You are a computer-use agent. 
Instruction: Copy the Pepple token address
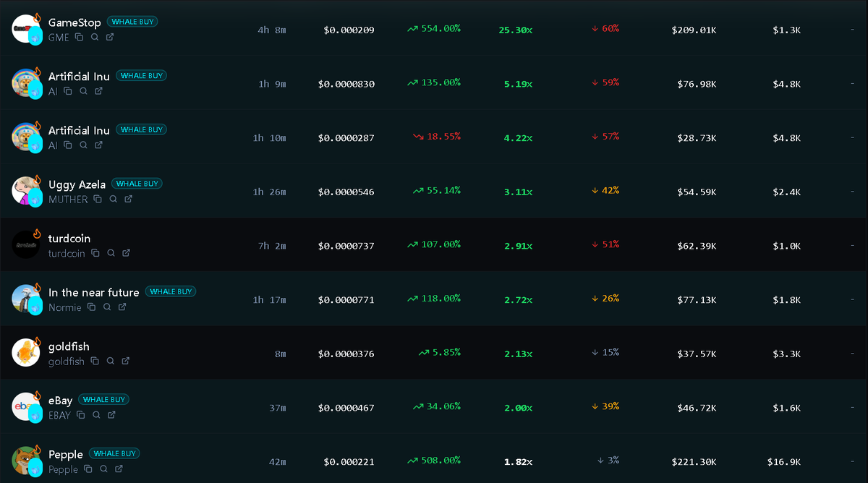(88, 469)
